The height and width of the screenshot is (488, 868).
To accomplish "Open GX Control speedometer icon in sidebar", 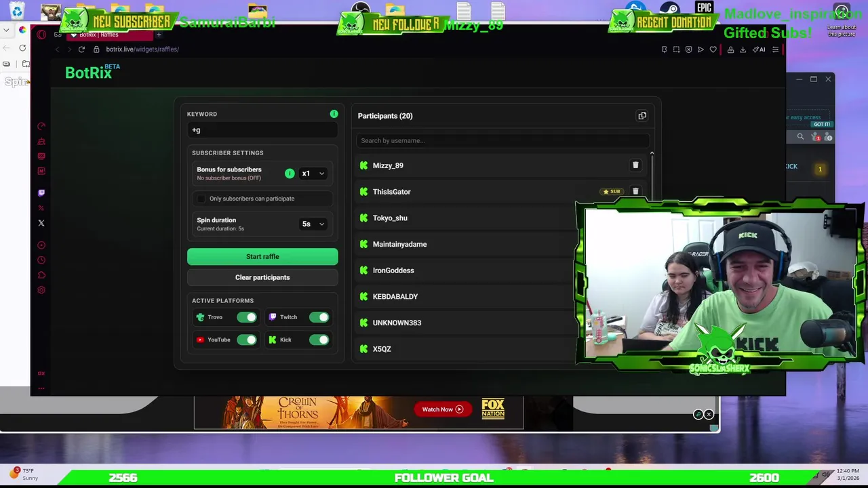I will 41,126.
